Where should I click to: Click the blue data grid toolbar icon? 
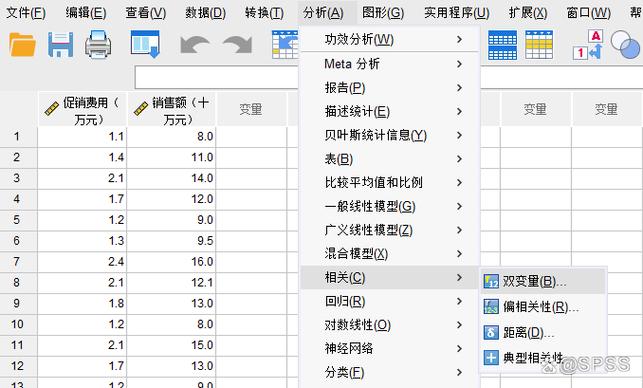click(x=502, y=45)
